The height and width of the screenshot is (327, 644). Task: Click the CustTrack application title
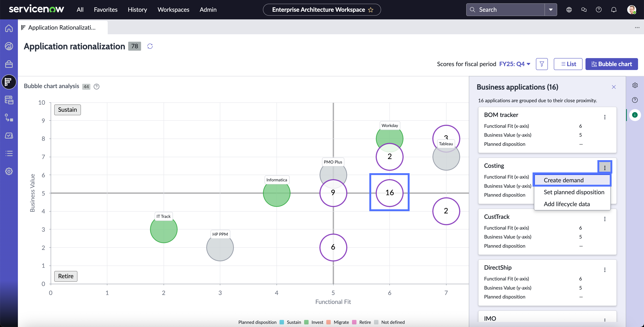496,217
